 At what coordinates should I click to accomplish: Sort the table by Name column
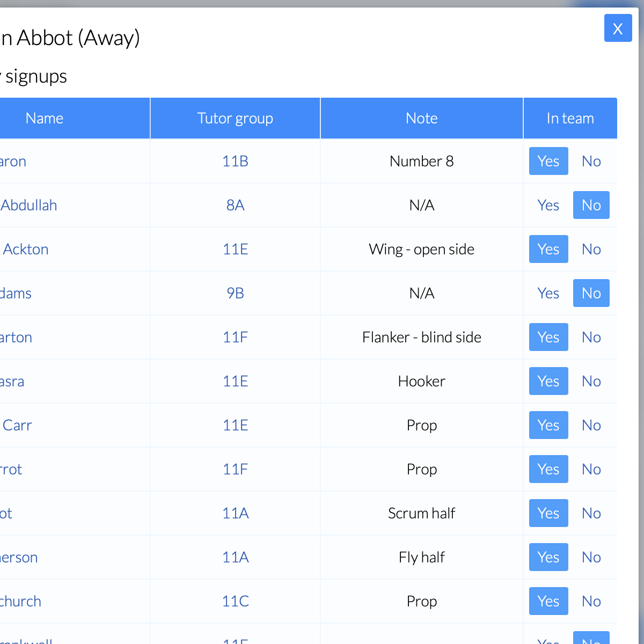tap(45, 118)
